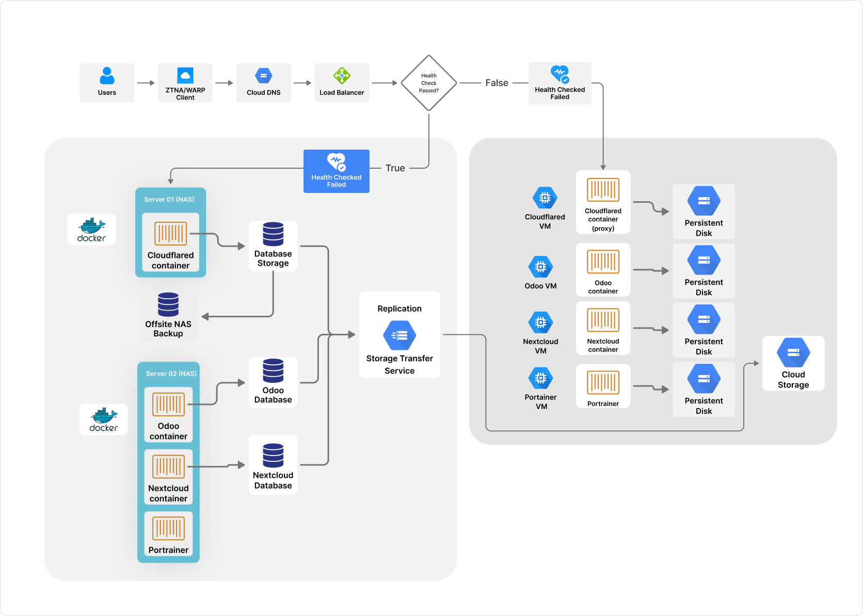
Task: Select the Database Storage icon
Action: point(273,234)
